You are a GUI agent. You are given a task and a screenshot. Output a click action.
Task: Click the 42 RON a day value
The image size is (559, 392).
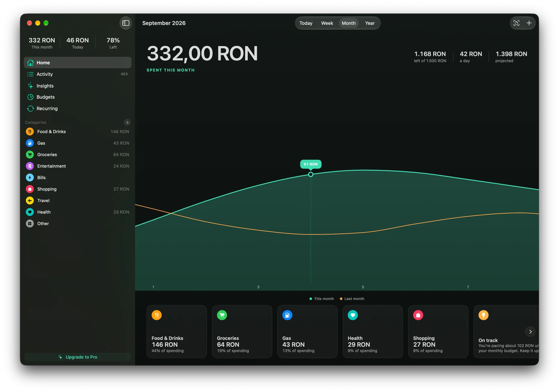(471, 57)
